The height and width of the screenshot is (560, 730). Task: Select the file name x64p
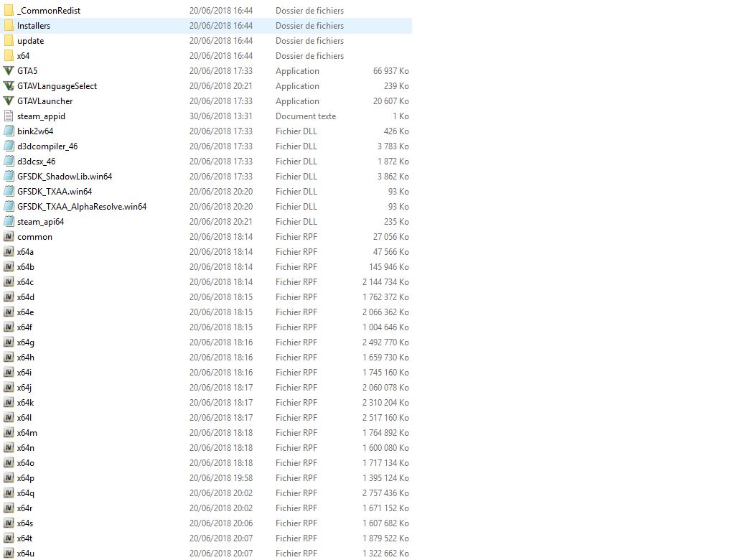click(x=26, y=478)
